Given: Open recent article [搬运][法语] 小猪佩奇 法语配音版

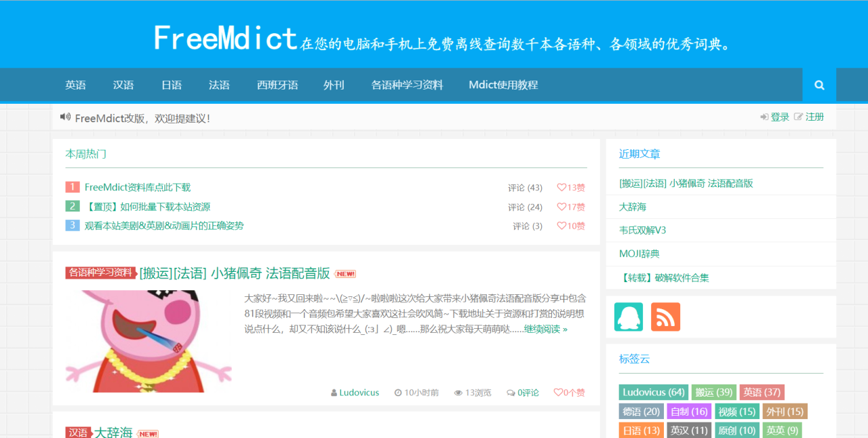Looking at the screenshot, I should (x=686, y=183).
